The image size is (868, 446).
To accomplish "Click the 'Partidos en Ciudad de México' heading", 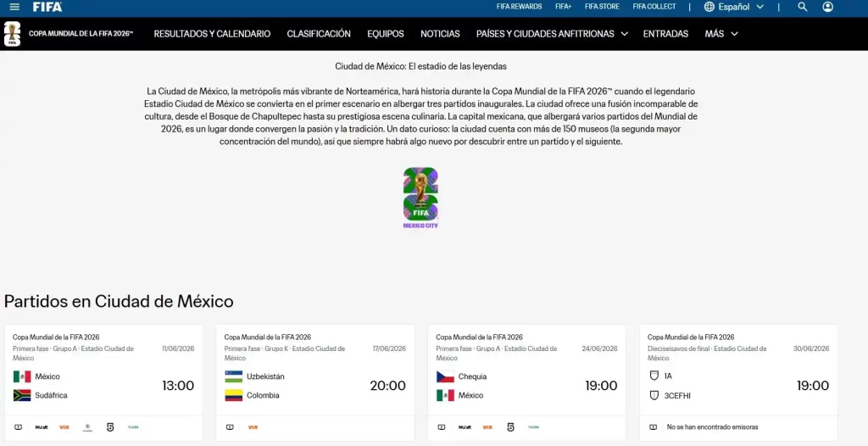I will pyautogui.click(x=119, y=301).
